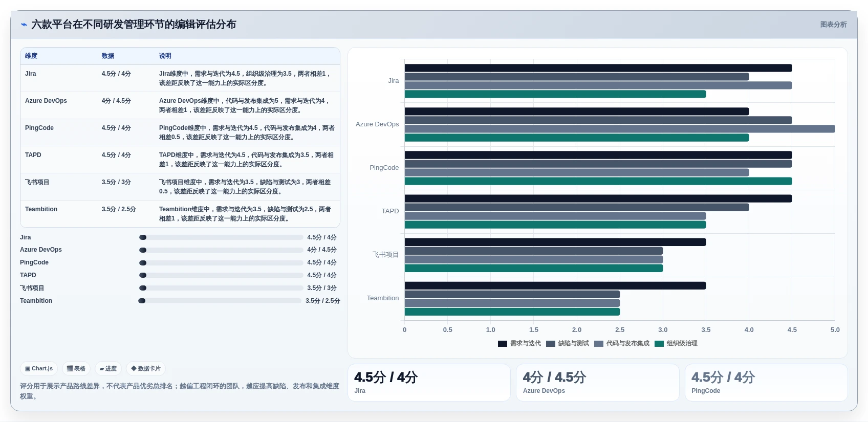Click Teambition 需求与迭代 dark bar
Image resolution: width=868 pixels, height=422 pixels.
click(x=555, y=285)
